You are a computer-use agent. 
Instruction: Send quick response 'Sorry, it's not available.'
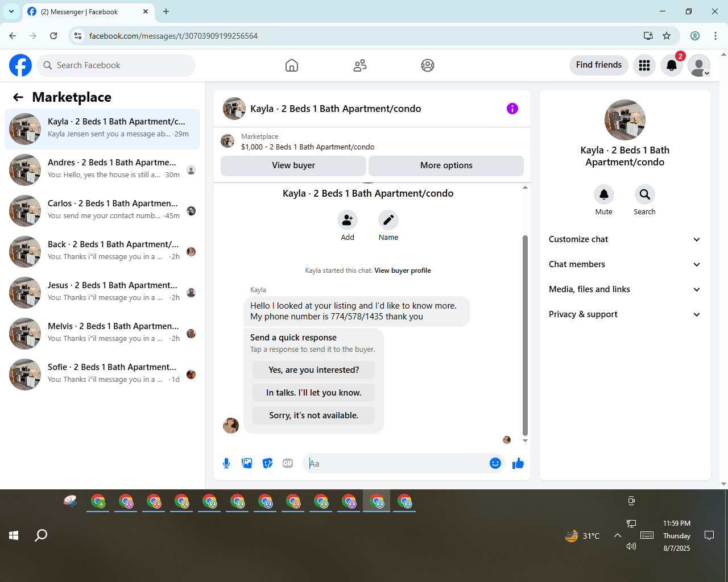pyautogui.click(x=314, y=415)
